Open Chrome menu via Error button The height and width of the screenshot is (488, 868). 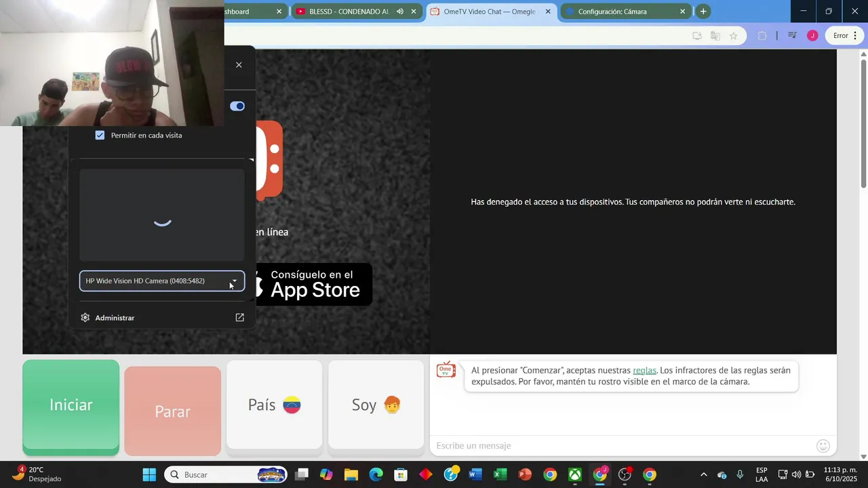[845, 36]
